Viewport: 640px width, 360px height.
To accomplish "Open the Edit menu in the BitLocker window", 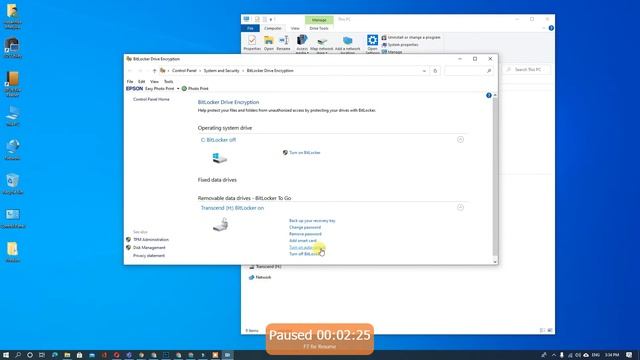I will tap(141, 82).
